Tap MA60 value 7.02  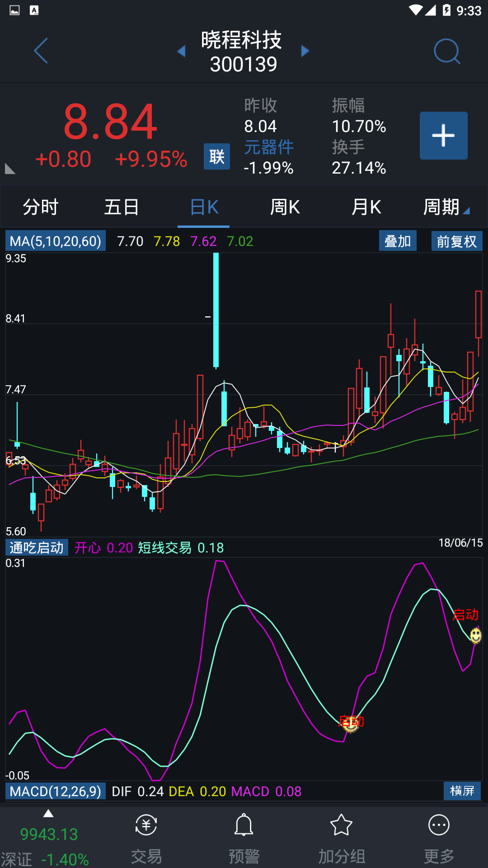[240, 241]
